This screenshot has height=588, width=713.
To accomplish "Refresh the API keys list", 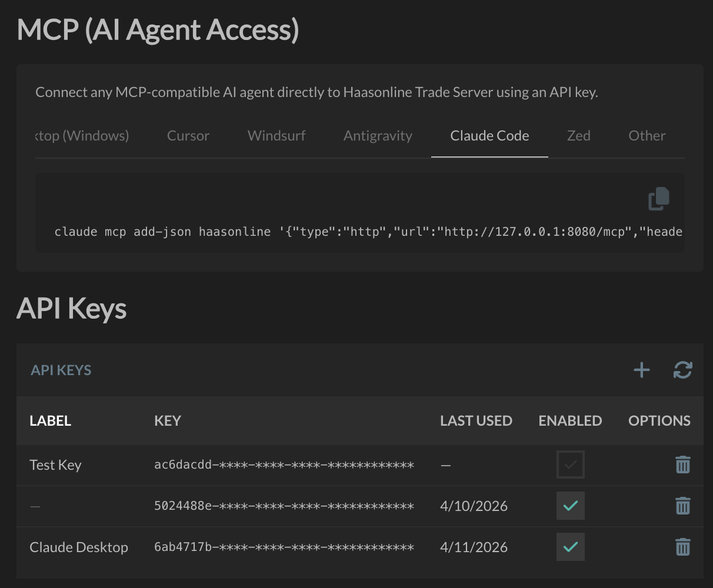I will point(682,370).
